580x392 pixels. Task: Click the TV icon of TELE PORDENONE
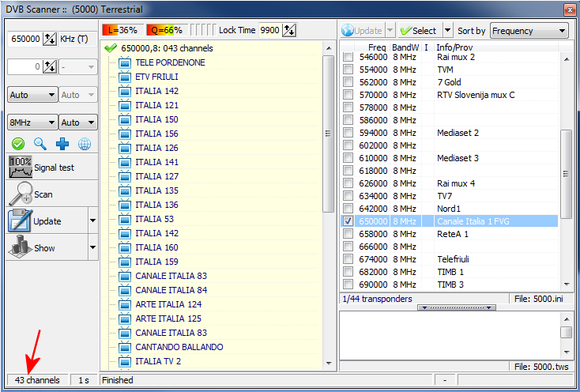pos(125,62)
